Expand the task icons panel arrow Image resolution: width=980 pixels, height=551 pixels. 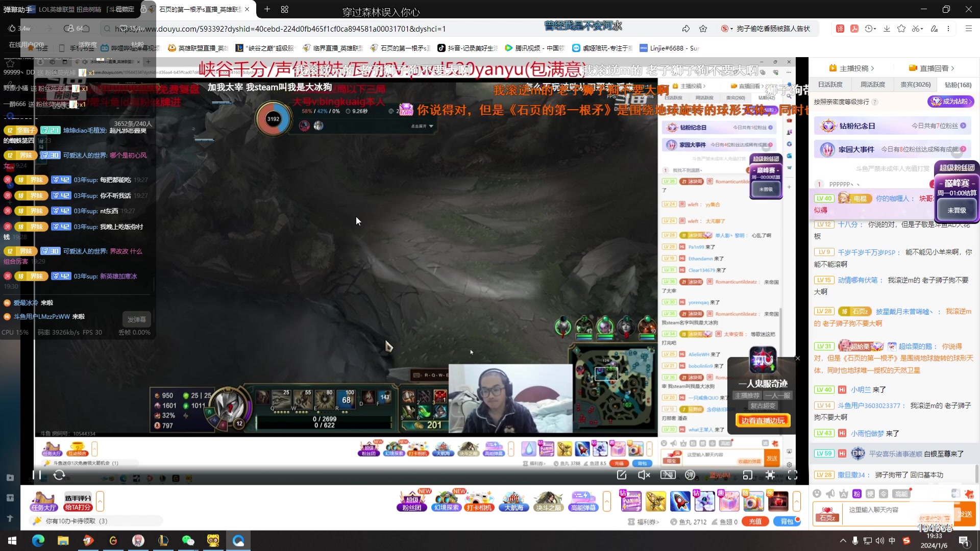pos(100,501)
